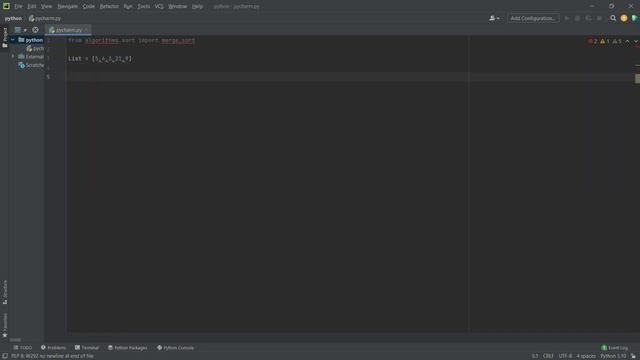Viewport: 640px width, 360px height.
Task: Select the pycharm.py file in project tree
Action: [36, 49]
